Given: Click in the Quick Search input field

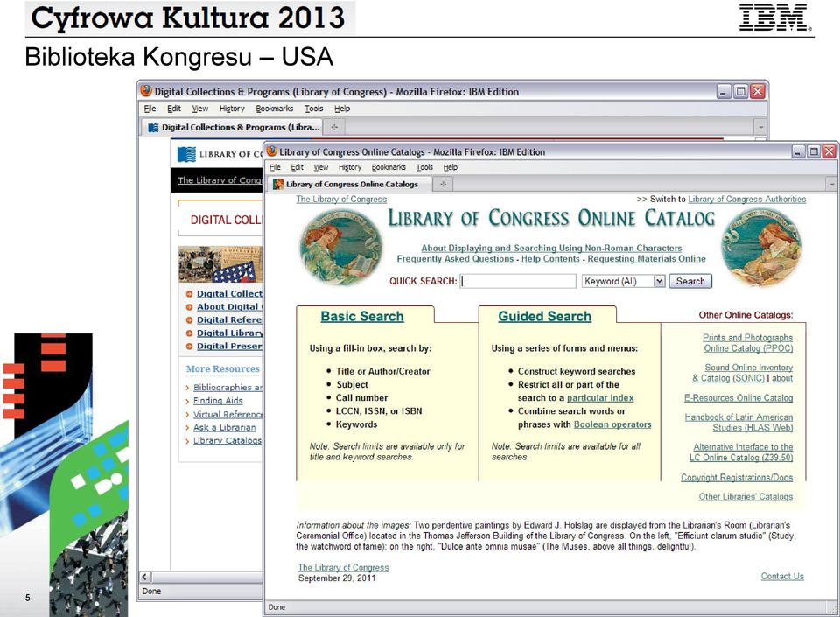Looking at the screenshot, I should point(518,281).
